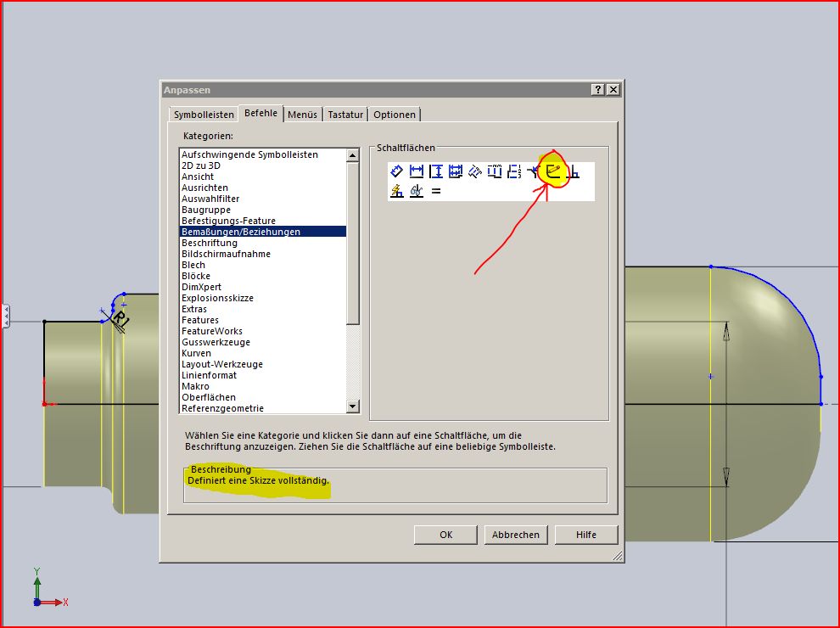Click the category list scroll down arrow
The image size is (840, 628).
[352, 407]
